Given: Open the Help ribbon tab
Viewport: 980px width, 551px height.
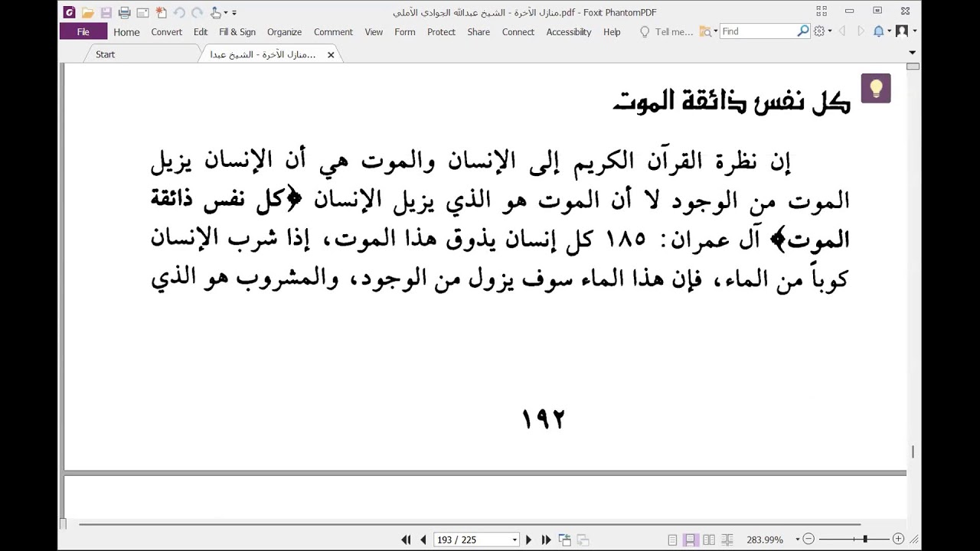Looking at the screenshot, I should (x=612, y=32).
